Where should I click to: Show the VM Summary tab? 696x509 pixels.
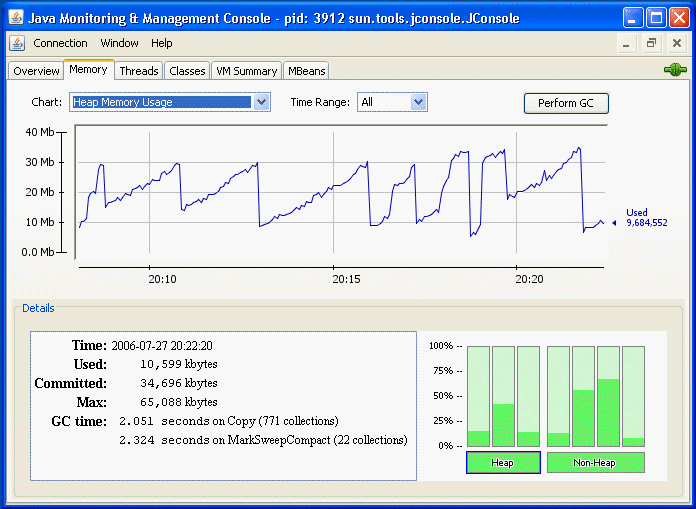245,71
